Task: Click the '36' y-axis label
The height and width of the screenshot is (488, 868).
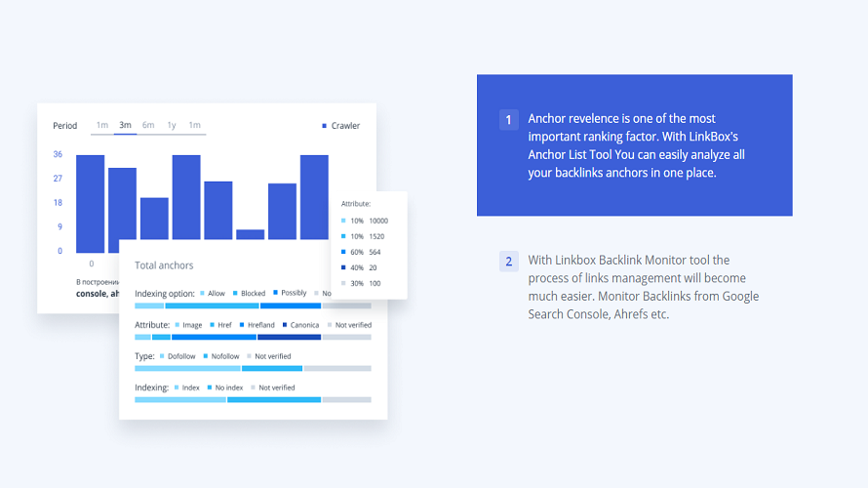Action: [x=58, y=154]
